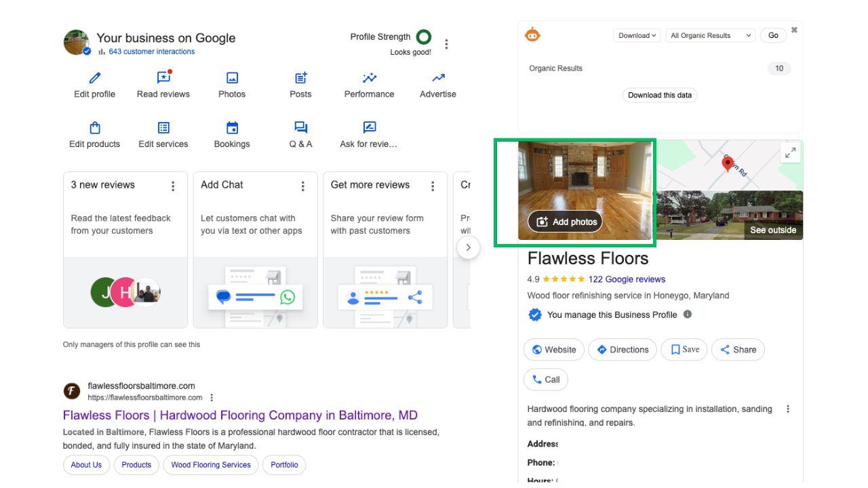The height and width of the screenshot is (488, 868).
Task: Click the Download this data button
Action: coord(659,95)
